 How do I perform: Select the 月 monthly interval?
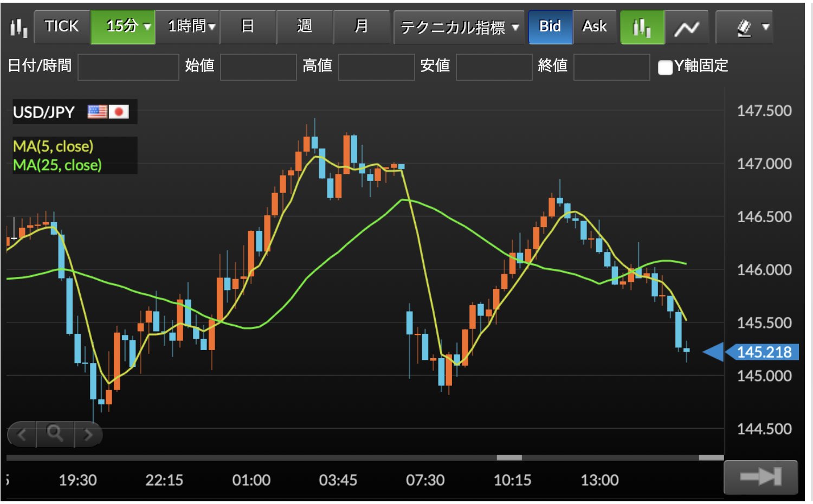coord(362,27)
